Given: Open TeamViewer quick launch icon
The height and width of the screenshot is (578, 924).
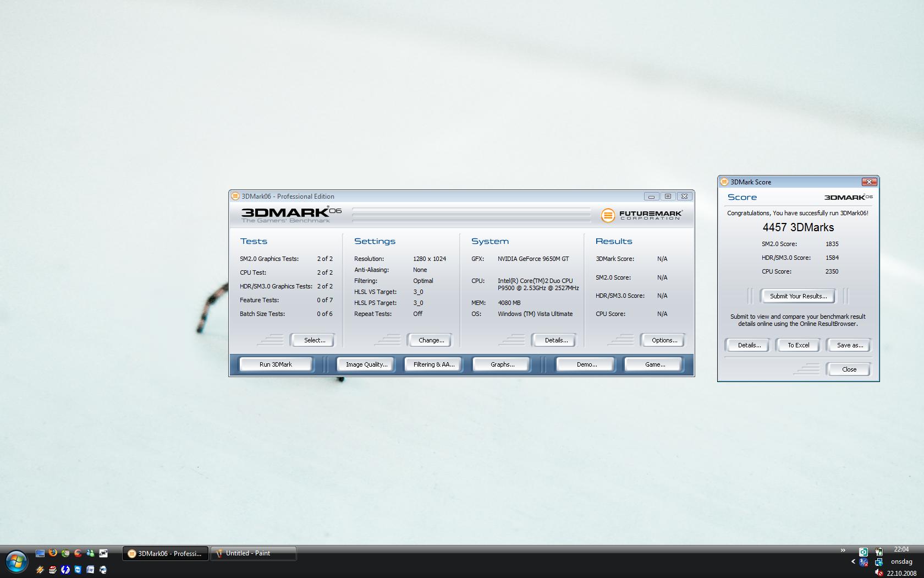Looking at the screenshot, I should click(78, 570).
